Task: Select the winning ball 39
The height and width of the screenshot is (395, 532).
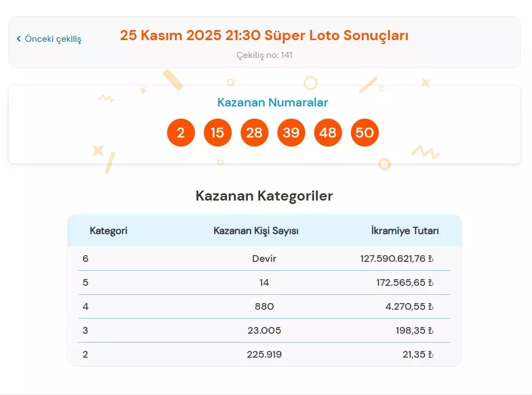Action: (x=291, y=132)
